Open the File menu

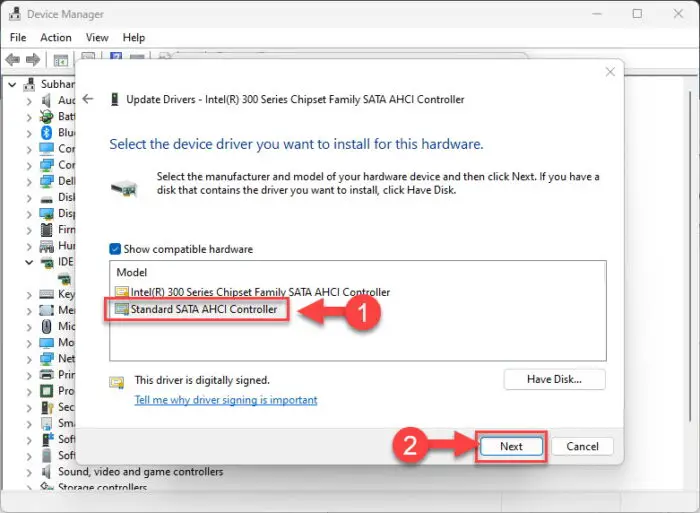click(18, 38)
